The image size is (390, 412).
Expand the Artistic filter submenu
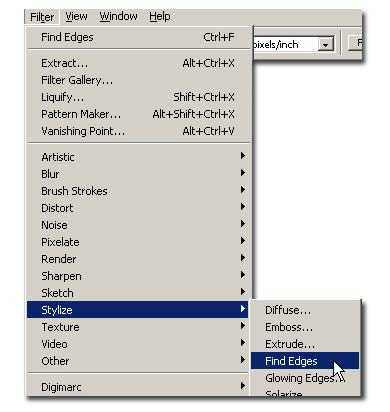(x=139, y=157)
